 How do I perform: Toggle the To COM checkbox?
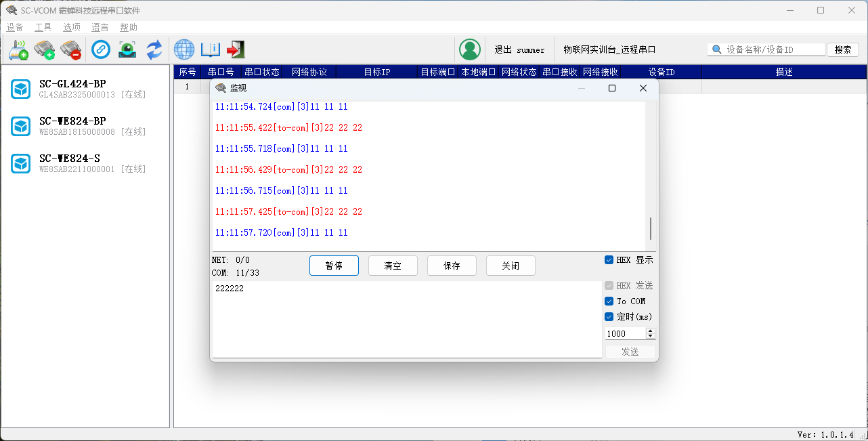609,301
